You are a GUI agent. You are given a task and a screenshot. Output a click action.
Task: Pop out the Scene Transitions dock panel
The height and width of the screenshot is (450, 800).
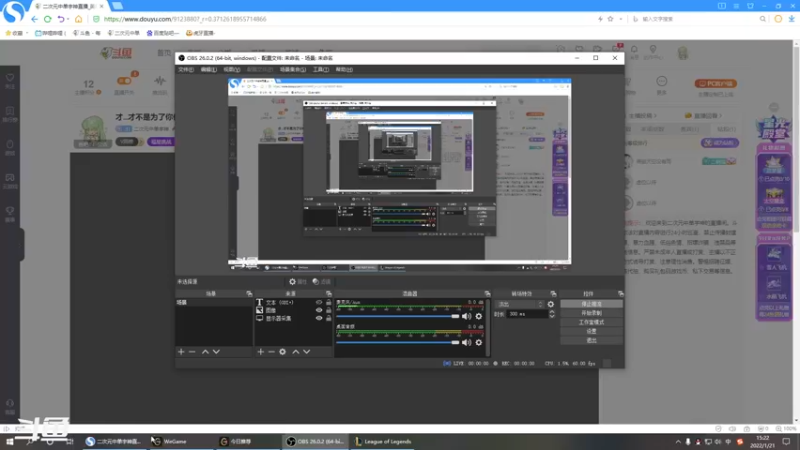pyautogui.click(x=553, y=294)
